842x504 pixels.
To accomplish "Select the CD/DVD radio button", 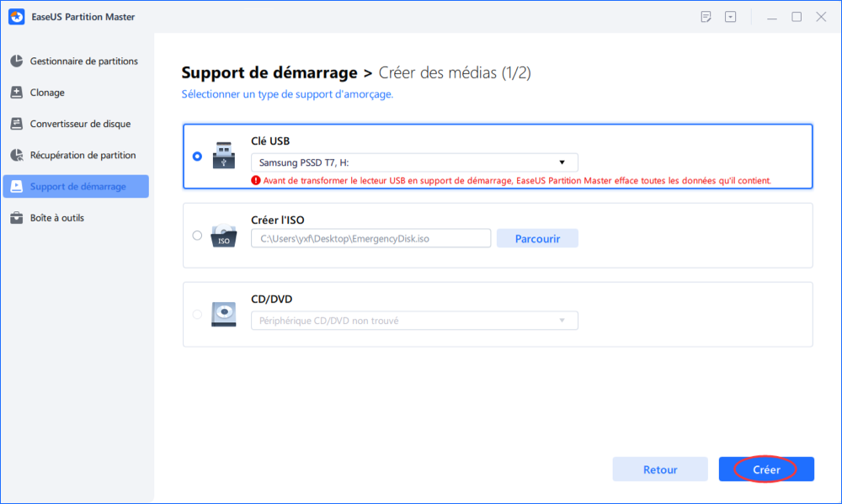I will (x=197, y=314).
